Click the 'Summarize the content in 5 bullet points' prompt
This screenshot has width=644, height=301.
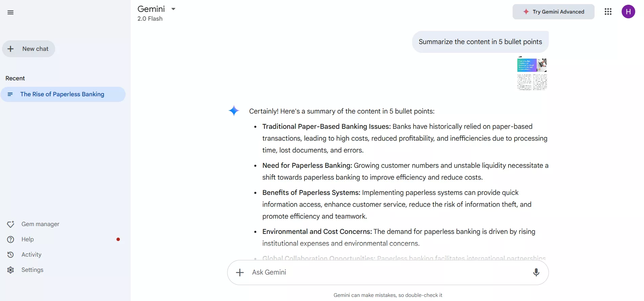480,42
